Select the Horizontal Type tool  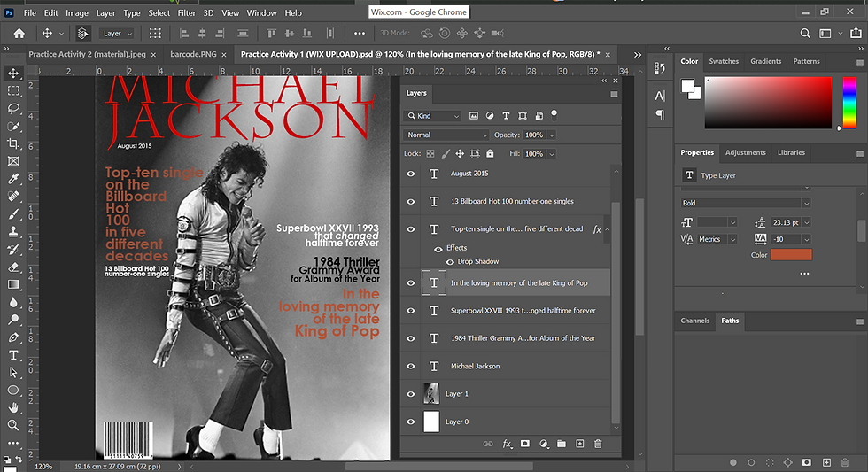[13, 355]
